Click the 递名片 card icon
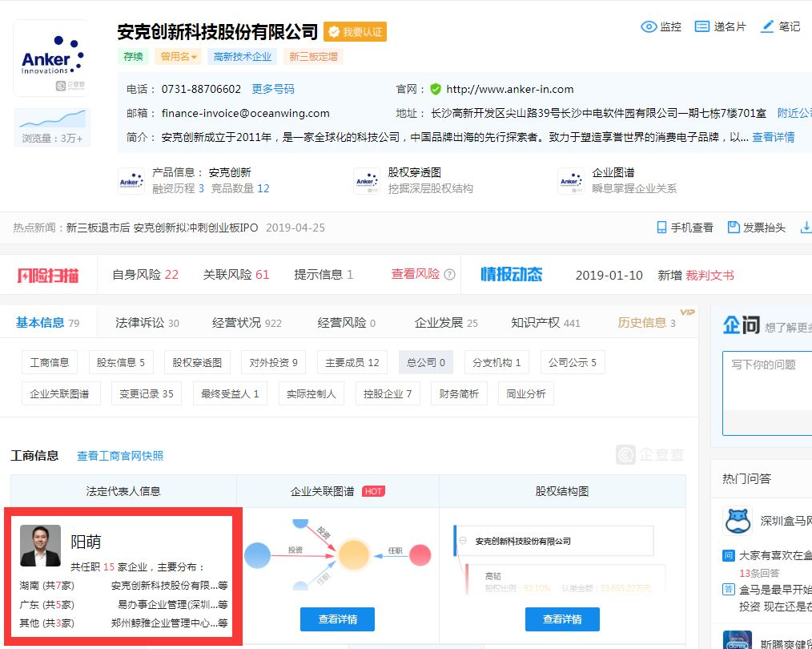The image size is (812, 649). point(701,26)
